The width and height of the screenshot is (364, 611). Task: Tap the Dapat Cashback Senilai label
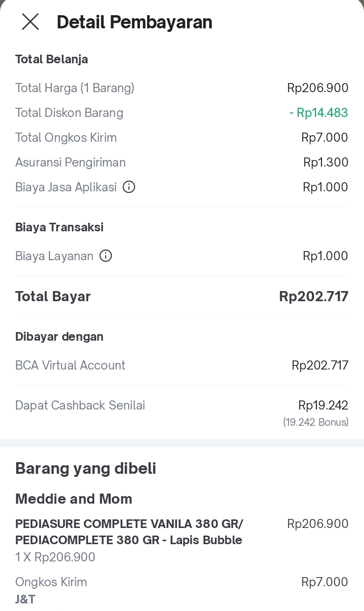click(80, 405)
